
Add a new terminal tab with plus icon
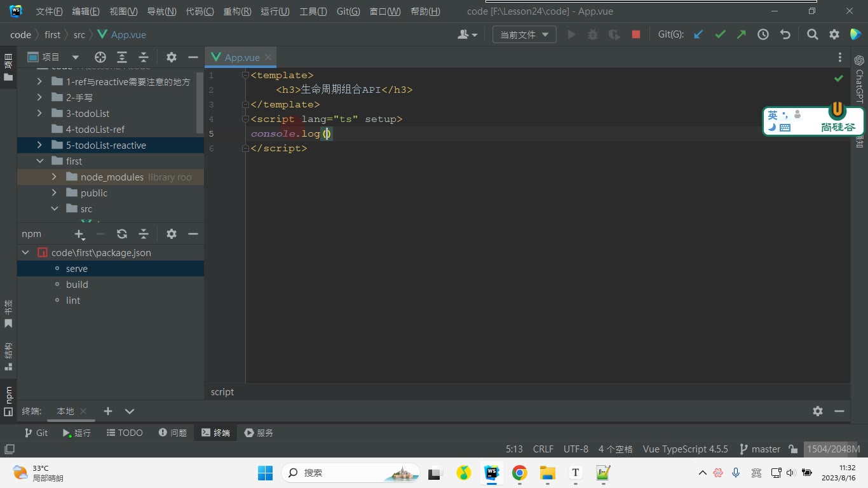[x=108, y=411]
